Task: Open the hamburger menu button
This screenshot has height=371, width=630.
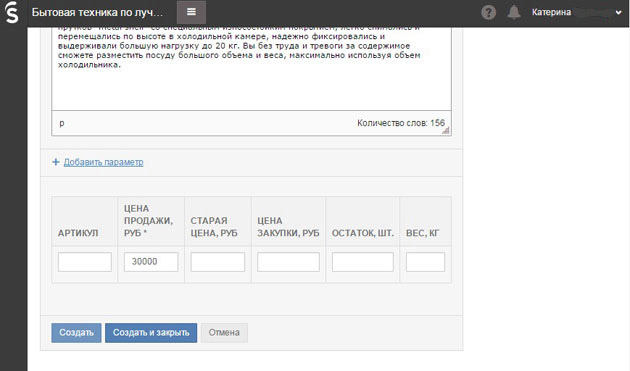Action: click(x=191, y=12)
